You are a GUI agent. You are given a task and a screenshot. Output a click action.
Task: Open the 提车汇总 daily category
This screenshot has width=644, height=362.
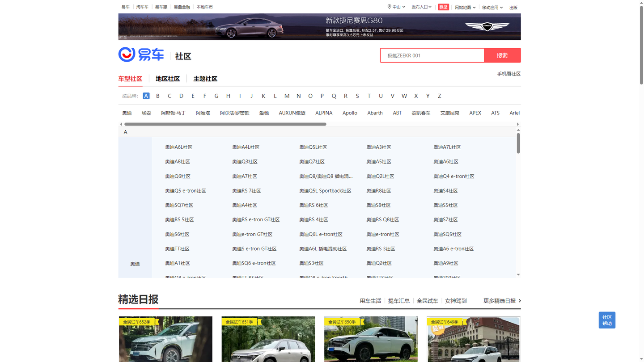pyautogui.click(x=399, y=301)
